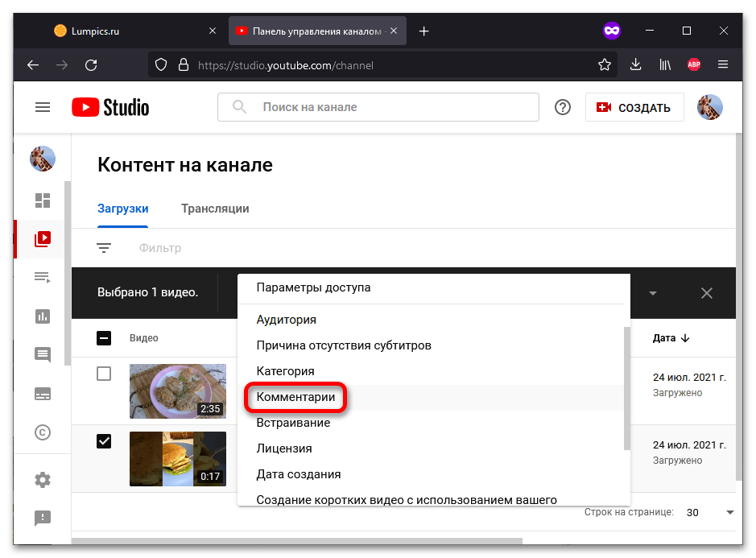The image size is (756, 558).
Task: Open the Settings gear in sidebar
Action: click(43, 480)
